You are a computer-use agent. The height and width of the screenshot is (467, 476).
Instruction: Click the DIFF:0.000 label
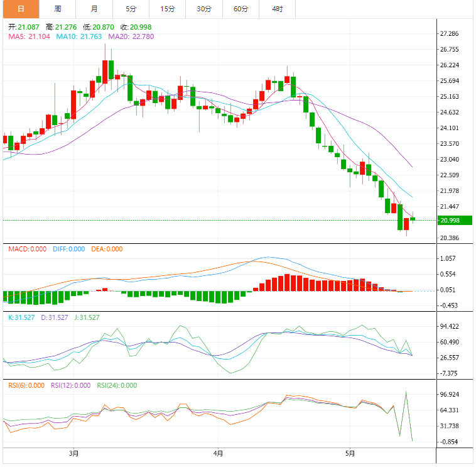(x=69, y=249)
